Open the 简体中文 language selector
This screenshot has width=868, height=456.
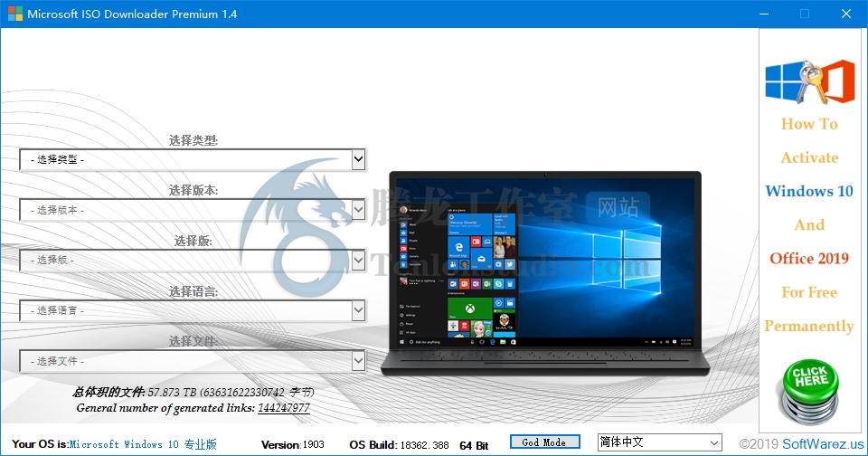(659, 442)
